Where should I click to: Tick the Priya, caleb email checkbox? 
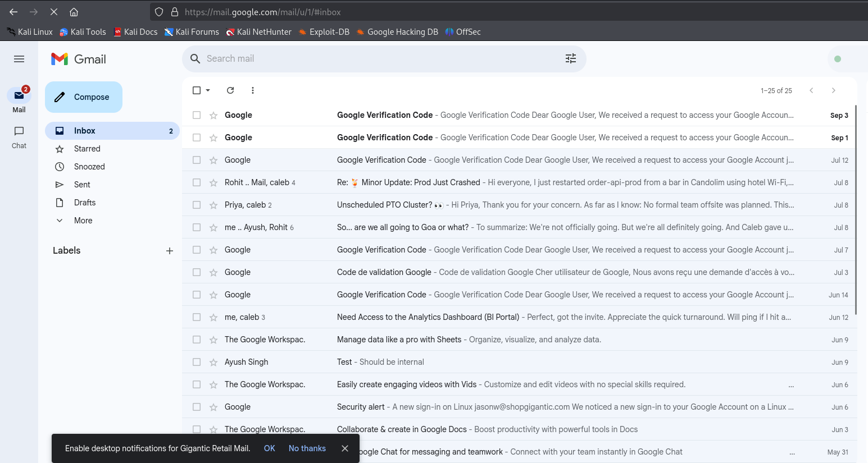(197, 205)
